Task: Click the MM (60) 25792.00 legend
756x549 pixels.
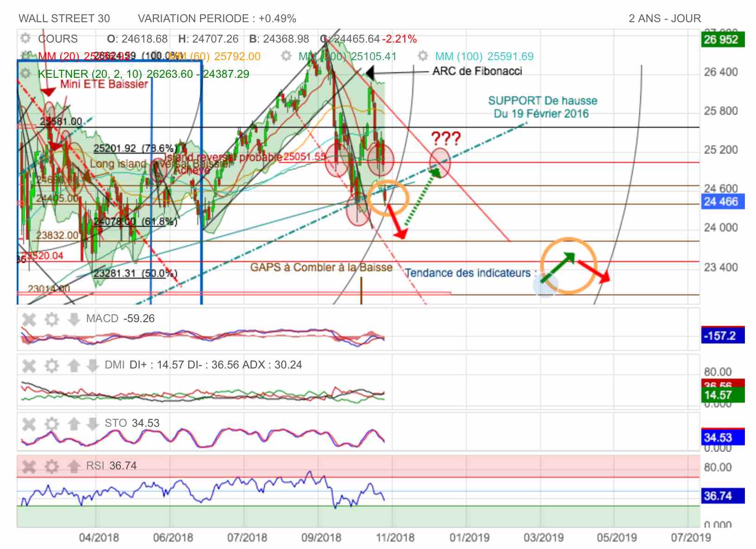Action: coord(214,56)
